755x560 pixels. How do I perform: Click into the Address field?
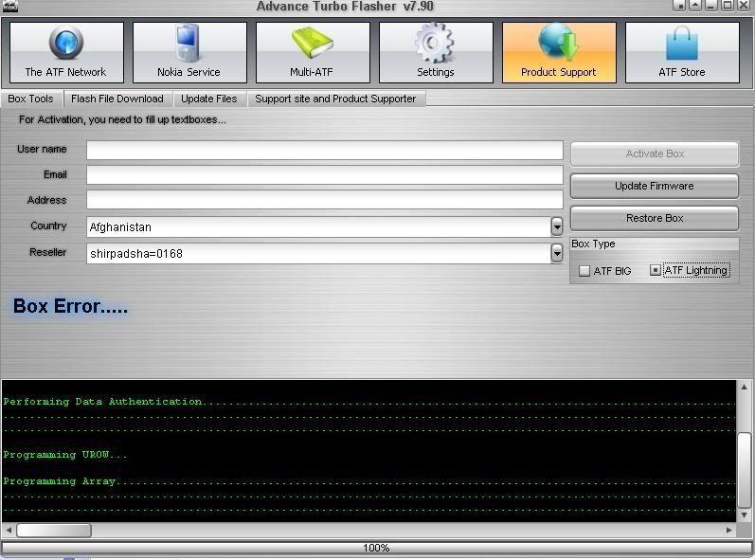point(325,199)
